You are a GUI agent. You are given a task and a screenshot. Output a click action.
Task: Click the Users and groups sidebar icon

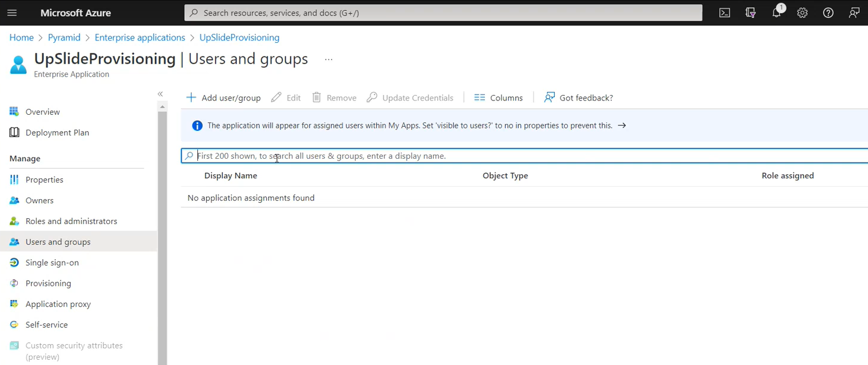(x=14, y=242)
